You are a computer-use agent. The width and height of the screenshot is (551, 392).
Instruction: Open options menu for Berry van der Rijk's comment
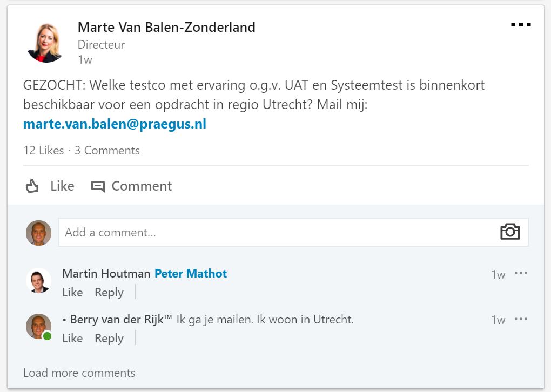tap(521, 319)
